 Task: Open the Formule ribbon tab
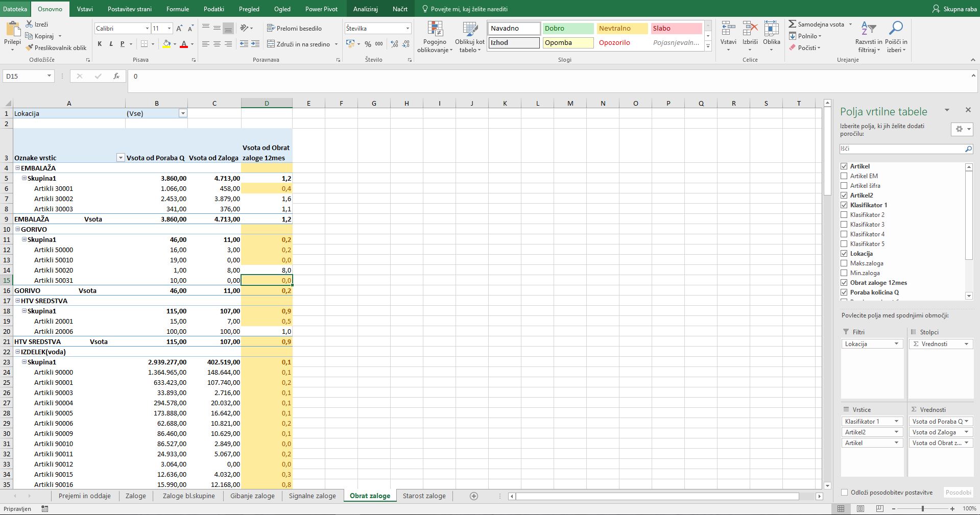(x=177, y=9)
